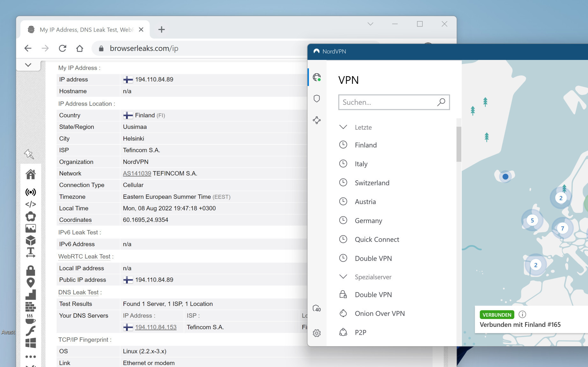Open the Threat Protection shield icon

point(317,98)
